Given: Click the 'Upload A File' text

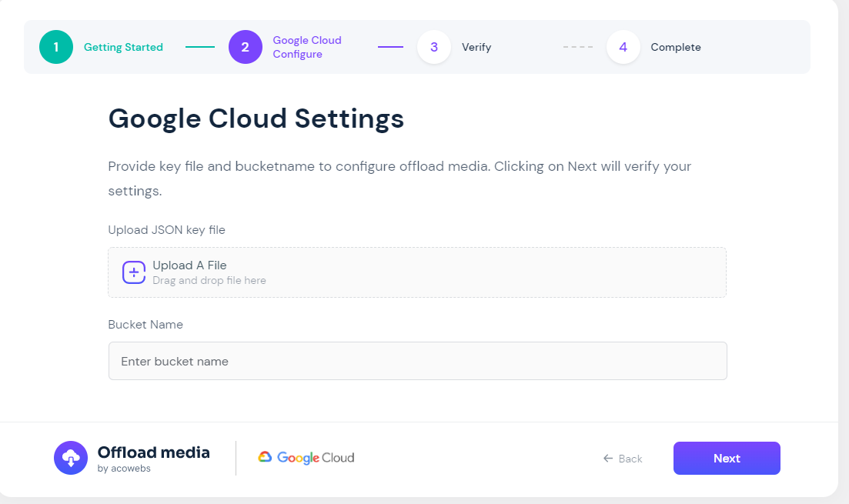Looking at the screenshot, I should (x=189, y=265).
